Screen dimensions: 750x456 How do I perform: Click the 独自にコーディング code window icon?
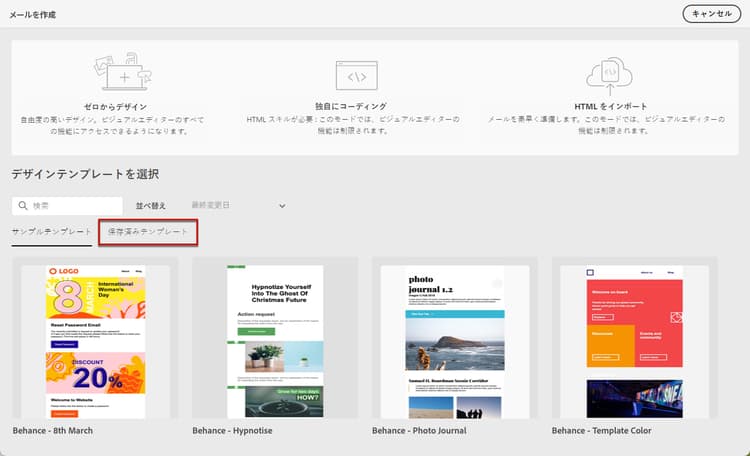pyautogui.click(x=357, y=76)
